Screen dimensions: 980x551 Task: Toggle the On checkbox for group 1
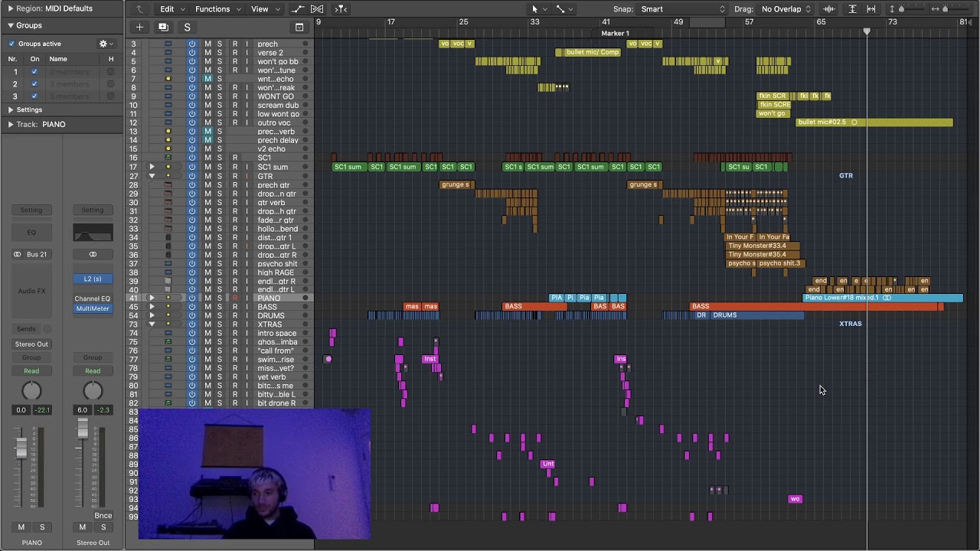coord(34,72)
